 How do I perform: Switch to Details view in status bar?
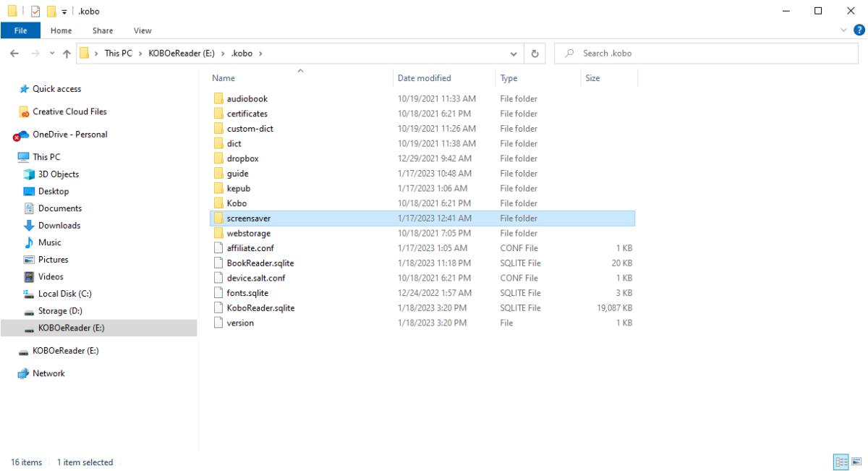coord(841,462)
